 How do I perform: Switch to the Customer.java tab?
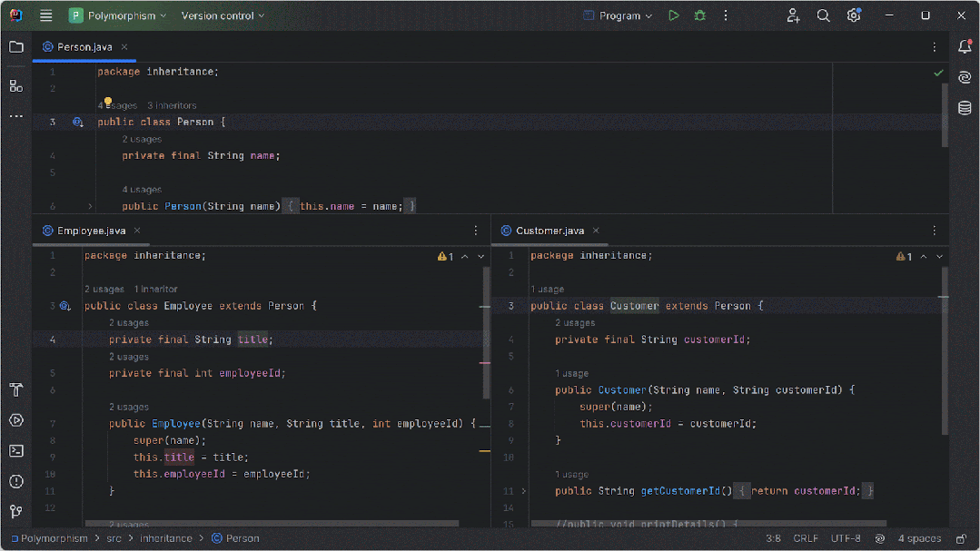click(x=550, y=231)
